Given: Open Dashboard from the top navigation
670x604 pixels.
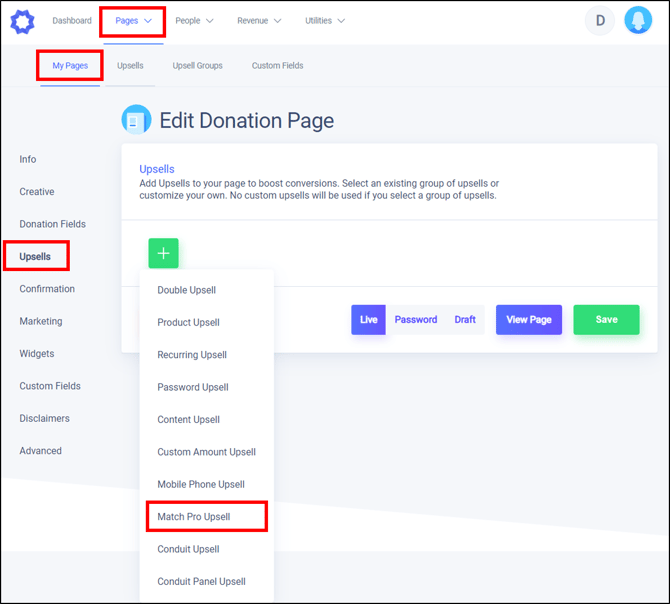Looking at the screenshot, I should [72, 21].
